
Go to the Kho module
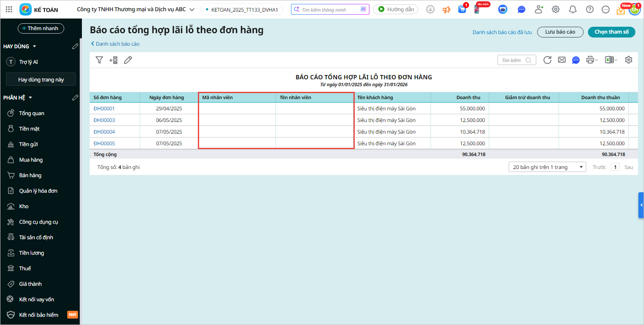tap(24, 206)
